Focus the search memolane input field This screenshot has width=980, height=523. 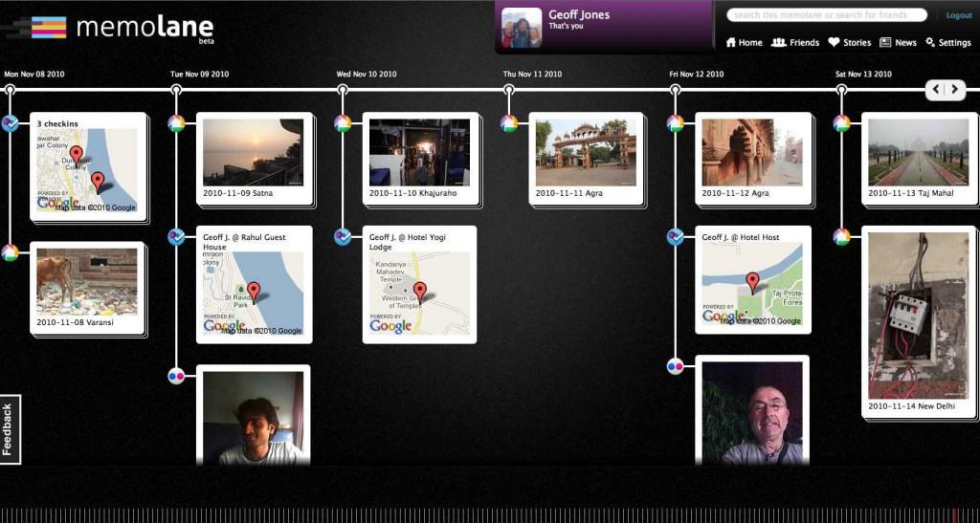[x=827, y=15]
